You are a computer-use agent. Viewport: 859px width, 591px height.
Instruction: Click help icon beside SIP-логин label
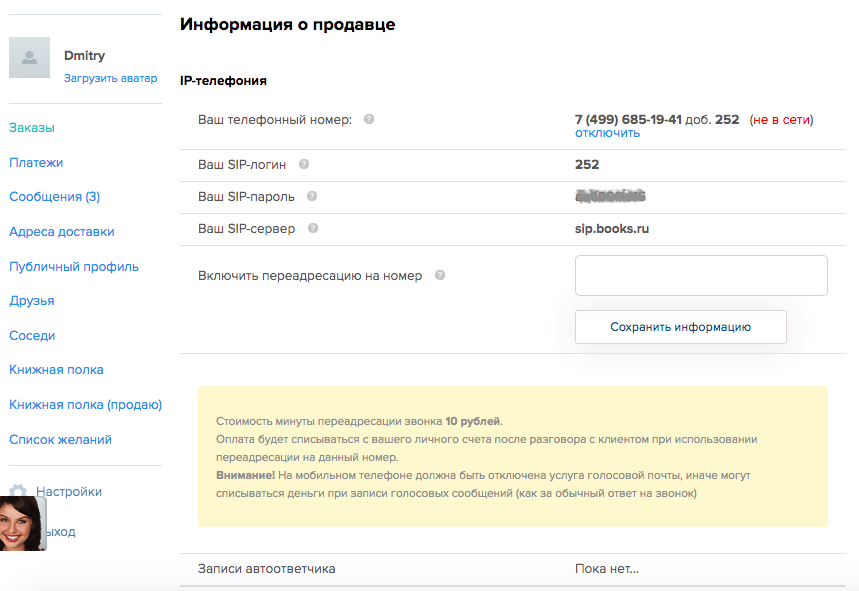click(x=304, y=164)
